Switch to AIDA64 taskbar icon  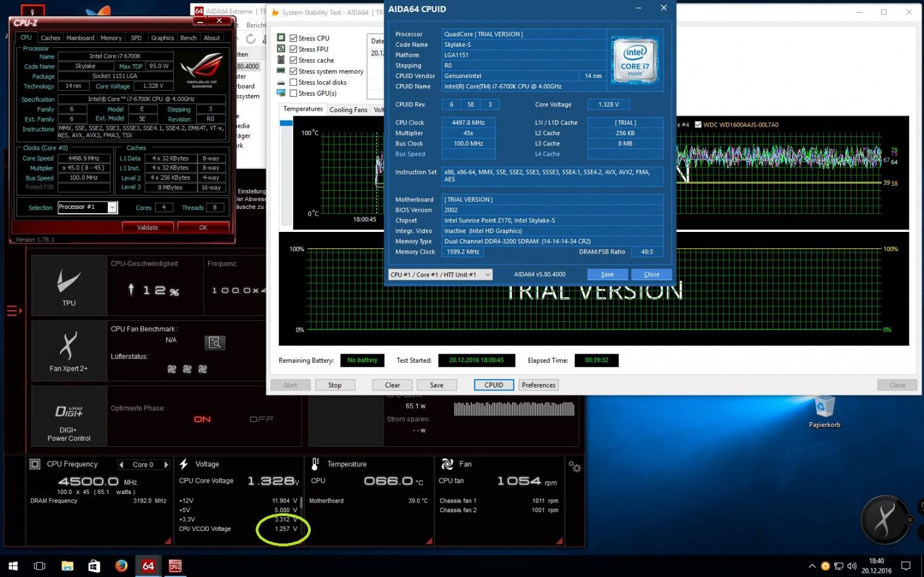pos(148,566)
